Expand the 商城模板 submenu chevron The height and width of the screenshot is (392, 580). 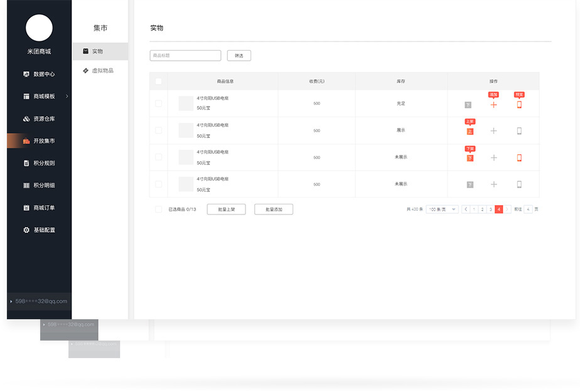tap(67, 97)
